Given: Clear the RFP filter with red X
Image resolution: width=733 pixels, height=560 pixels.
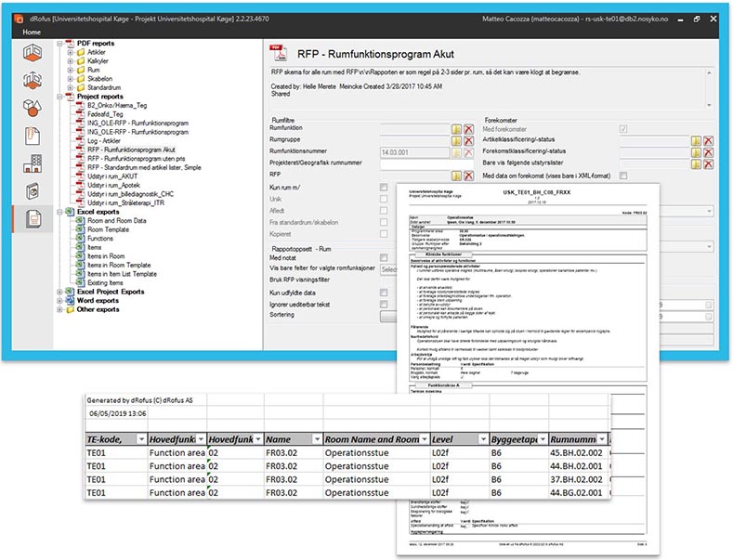Looking at the screenshot, I should [x=468, y=176].
